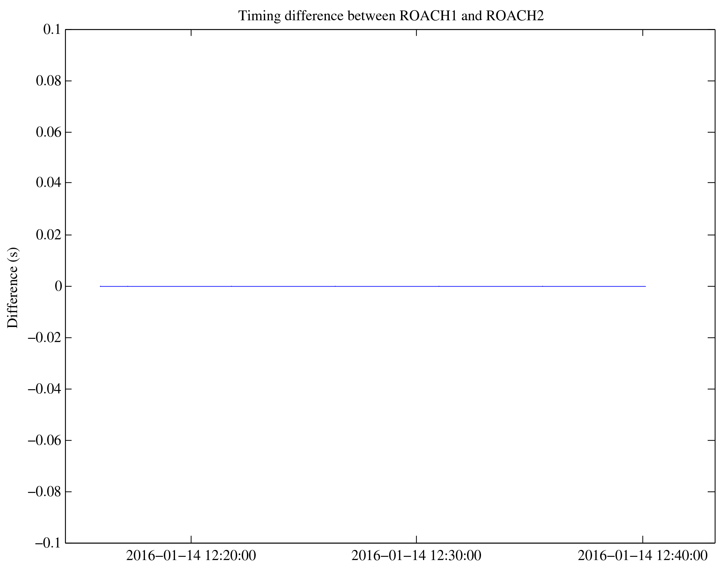Click the word ROACH2 in the plot title
The image size is (722, 588).
[x=515, y=16]
